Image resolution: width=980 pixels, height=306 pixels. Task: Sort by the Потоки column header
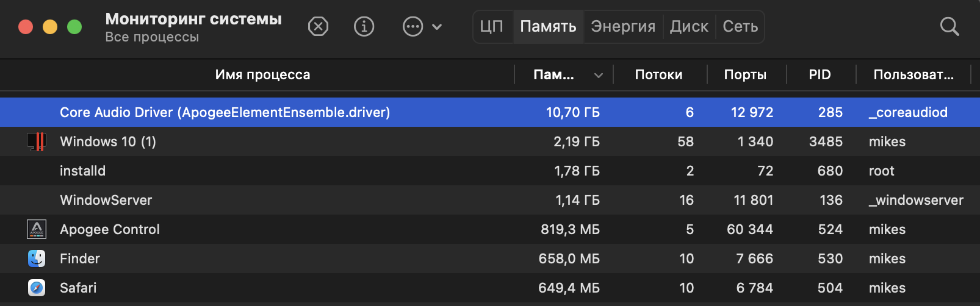pos(658,75)
